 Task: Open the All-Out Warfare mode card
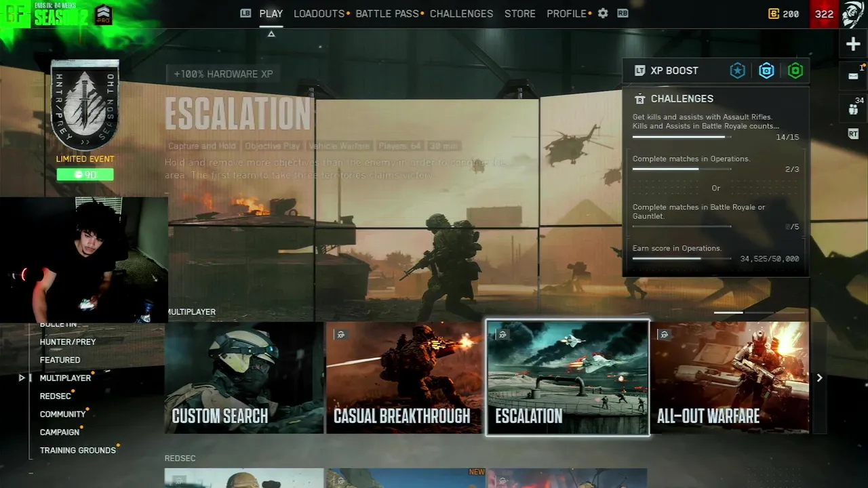point(730,378)
